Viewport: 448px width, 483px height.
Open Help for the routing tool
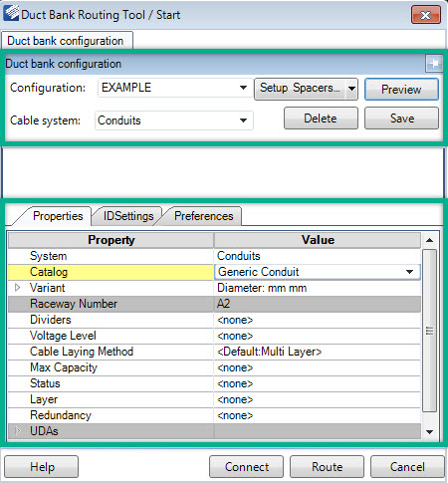tap(42, 466)
